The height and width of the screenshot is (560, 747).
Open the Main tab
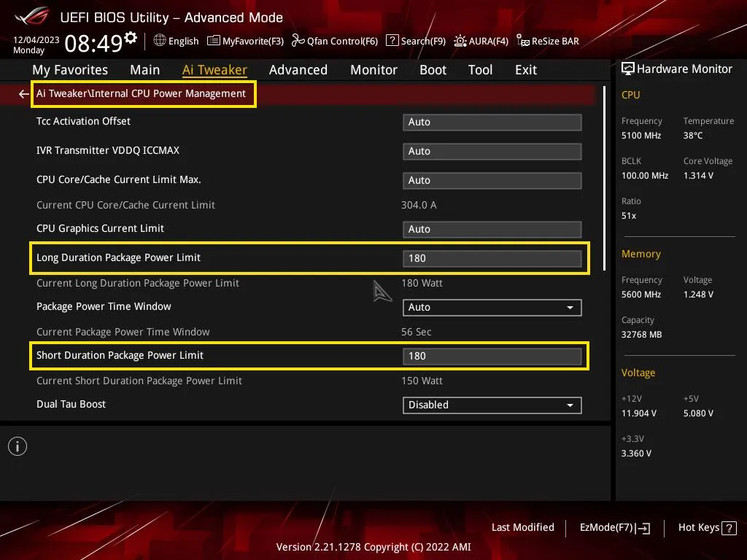click(145, 70)
